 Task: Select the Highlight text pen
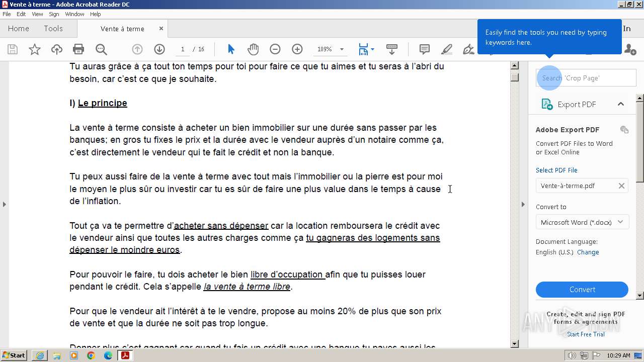pos(446,49)
